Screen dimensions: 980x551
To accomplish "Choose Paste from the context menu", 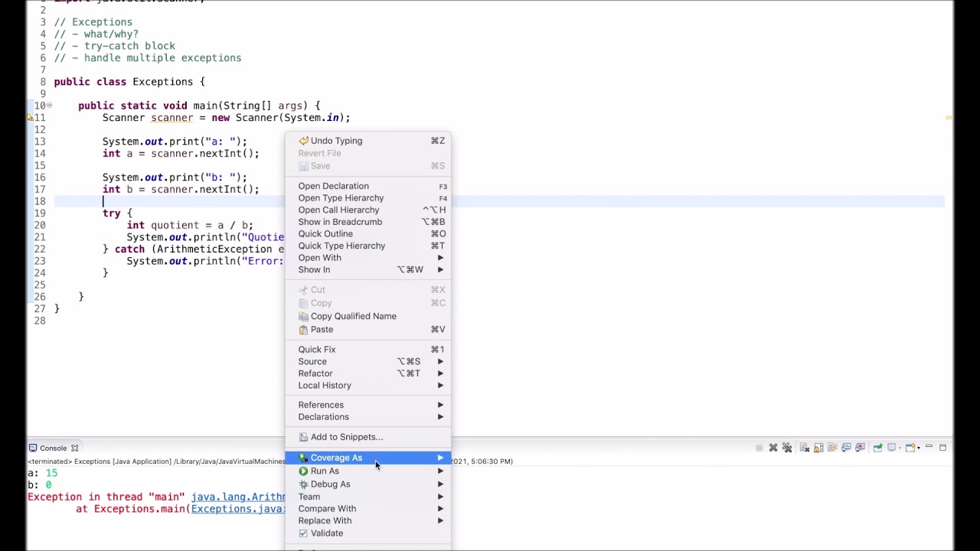I will [x=368, y=329].
